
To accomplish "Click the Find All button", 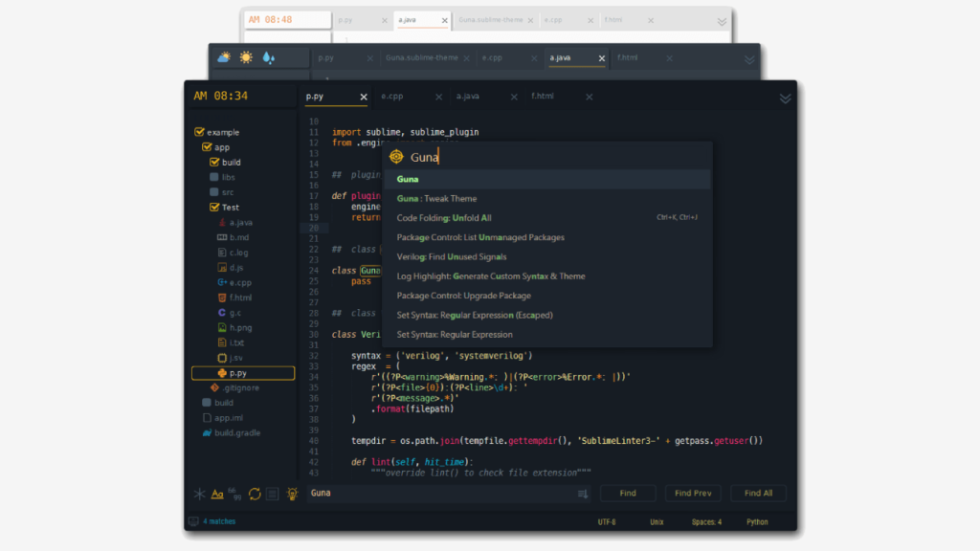I will point(758,493).
